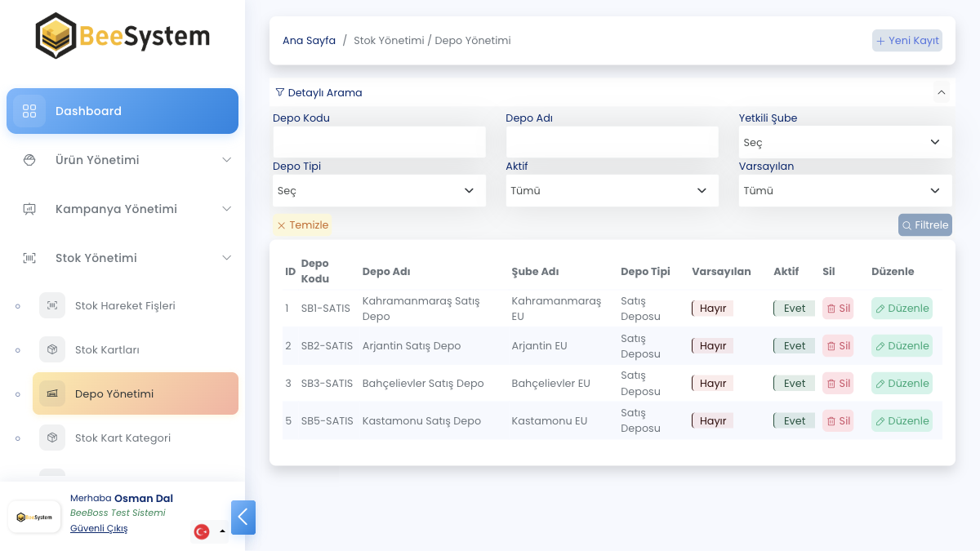This screenshot has width=980, height=551.
Task: Clear filters with Temizle button
Action: [302, 225]
